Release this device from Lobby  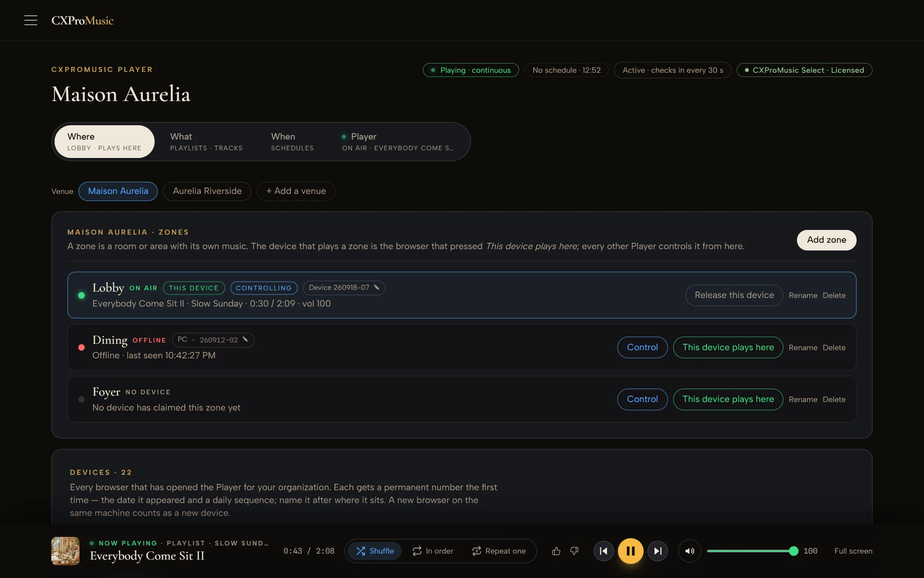pos(734,295)
